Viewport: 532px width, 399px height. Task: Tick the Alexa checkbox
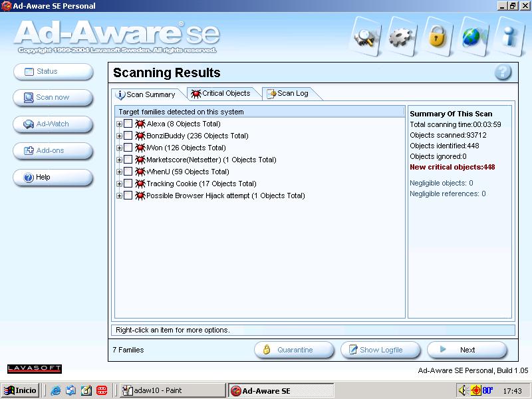click(x=128, y=124)
